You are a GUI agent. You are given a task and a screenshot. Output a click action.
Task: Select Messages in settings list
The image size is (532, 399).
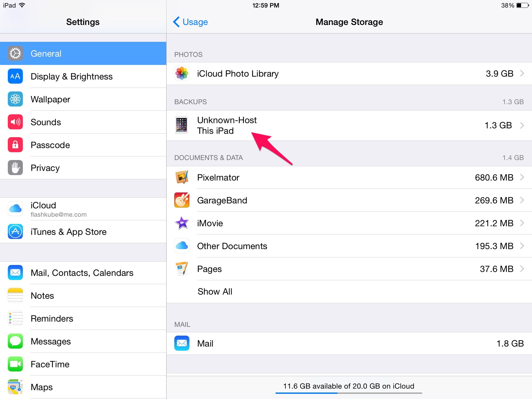click(51, 341)
